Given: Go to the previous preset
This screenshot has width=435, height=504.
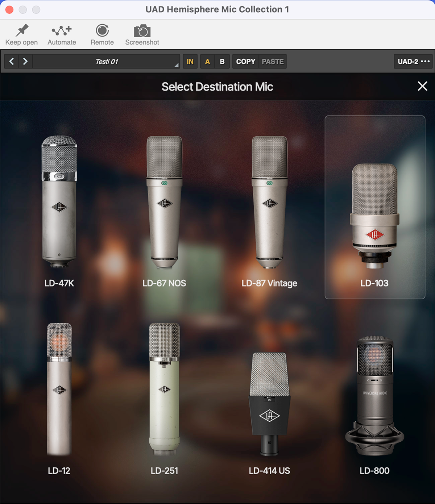Looking at the screenshot, I should (12, 61).
